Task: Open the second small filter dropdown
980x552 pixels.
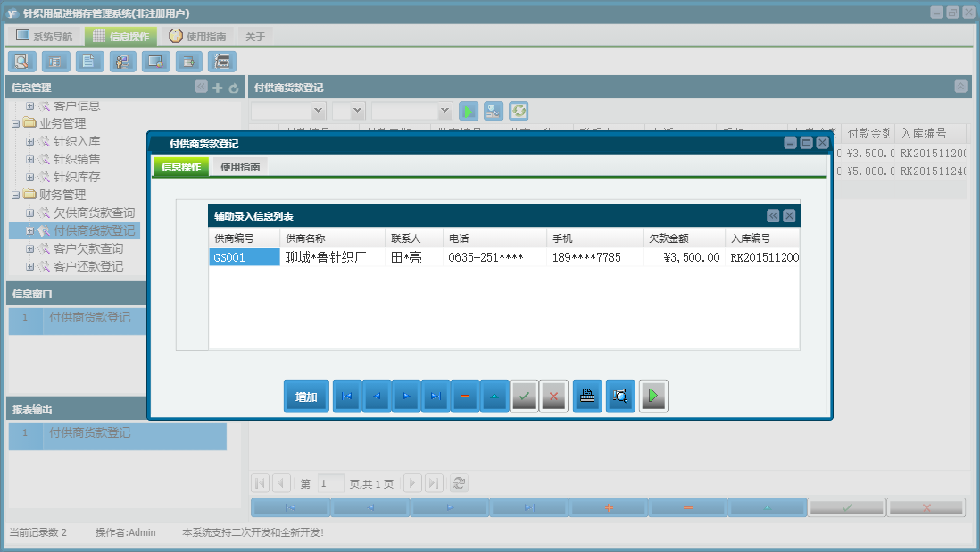Action: pyautogui.click(x=358, y=112)
